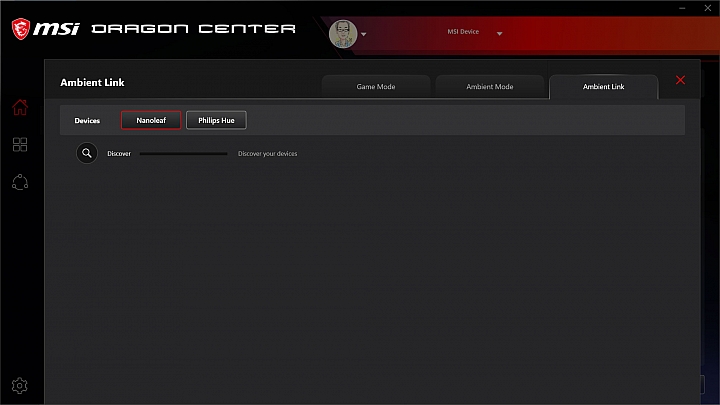Minimize the Dragon Center window

point(682,8)
